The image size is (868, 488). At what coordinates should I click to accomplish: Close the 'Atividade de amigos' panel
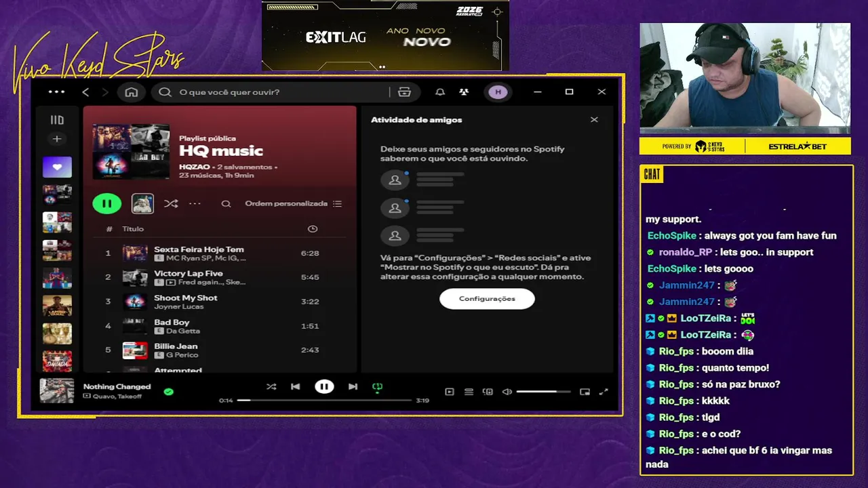594,120
